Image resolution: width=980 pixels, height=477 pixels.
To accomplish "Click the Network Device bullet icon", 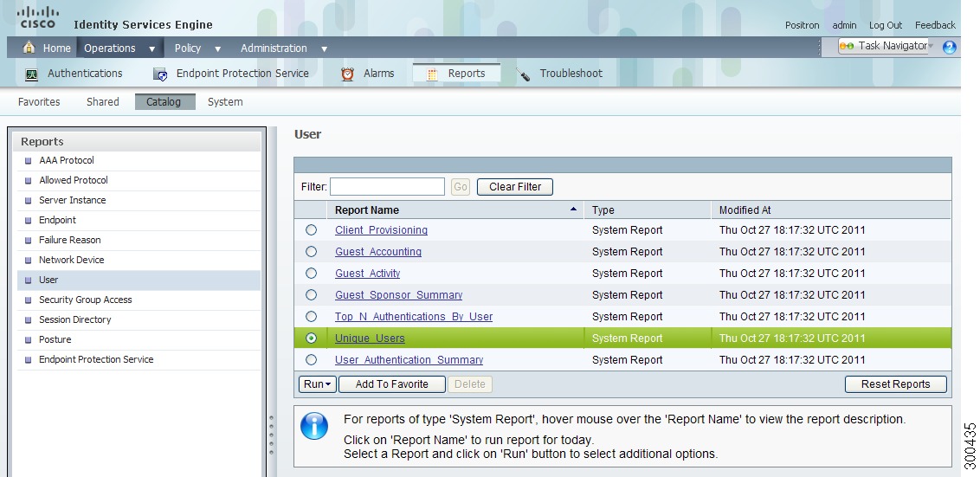I will coord(28,261).
